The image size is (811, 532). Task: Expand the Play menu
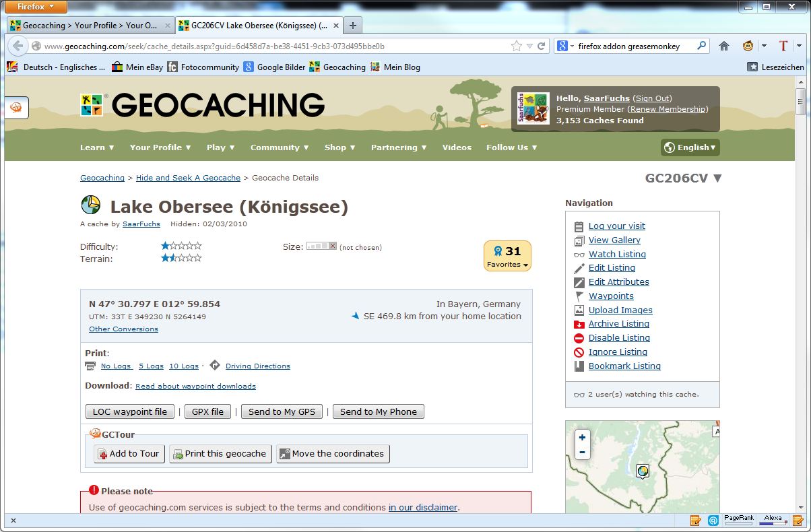[221, 147]
